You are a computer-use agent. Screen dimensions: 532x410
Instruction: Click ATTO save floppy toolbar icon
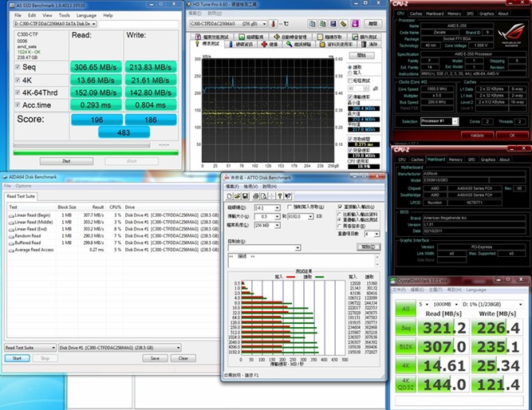click(246, 196)
